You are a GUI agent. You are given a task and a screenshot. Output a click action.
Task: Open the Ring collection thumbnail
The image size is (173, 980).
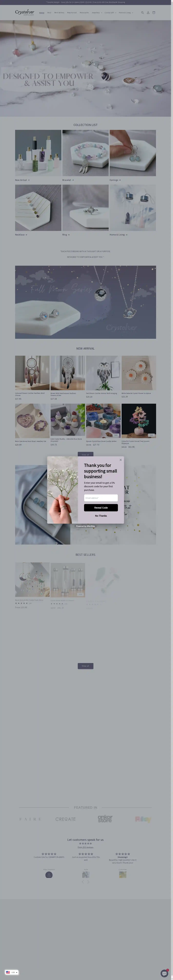pyautogui.click(x=85, y=208)
